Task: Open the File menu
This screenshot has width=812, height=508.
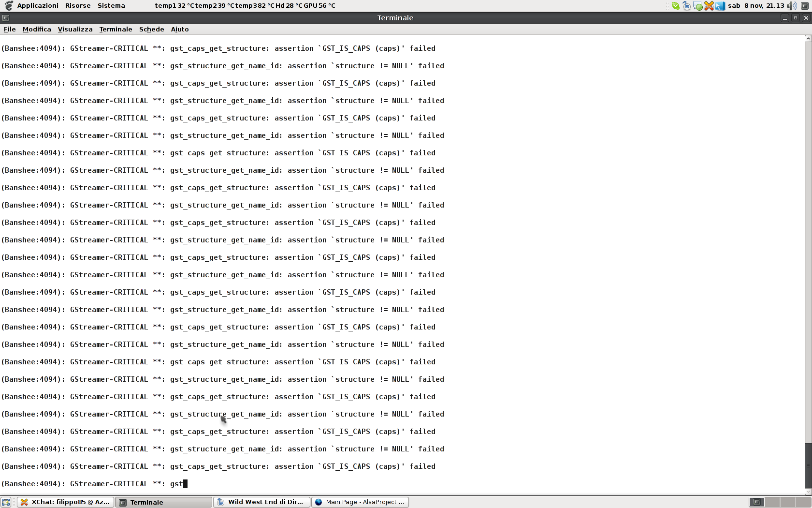Action: pos(10,29)
